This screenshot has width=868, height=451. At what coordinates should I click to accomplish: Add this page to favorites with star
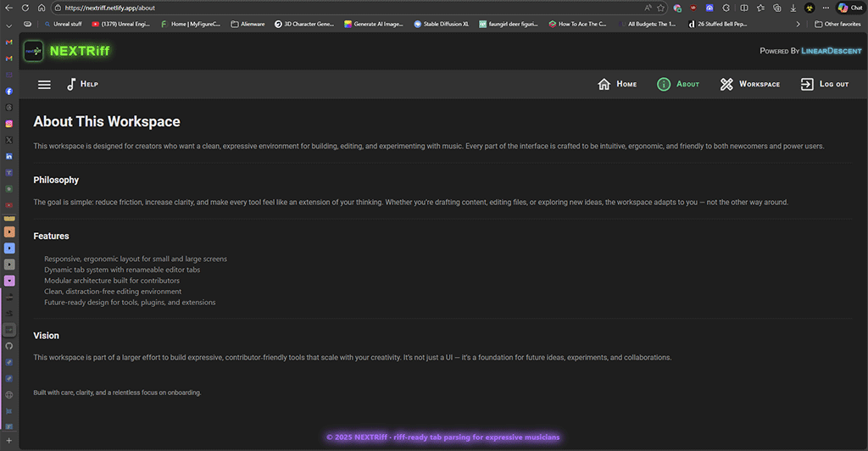660,8
